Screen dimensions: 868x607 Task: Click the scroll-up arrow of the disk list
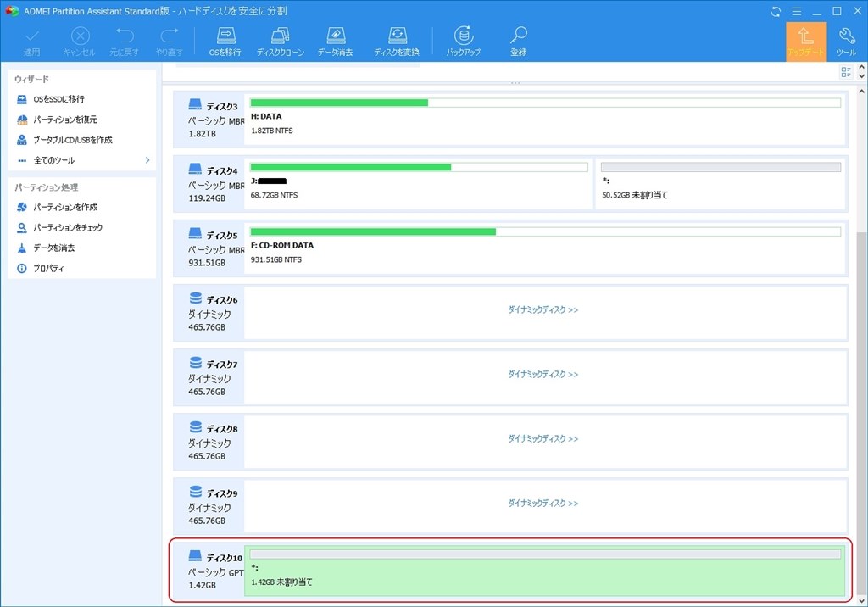click(862, 92)
